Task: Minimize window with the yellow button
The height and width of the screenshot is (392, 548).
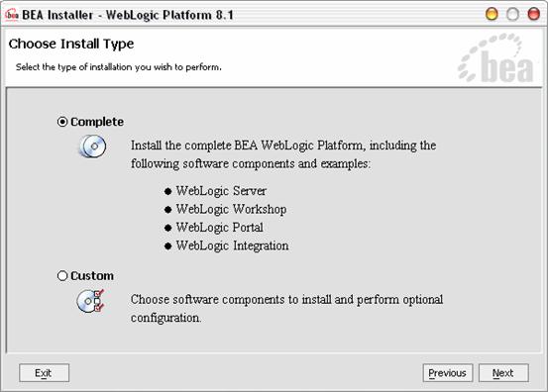Action: pos(492,14)
